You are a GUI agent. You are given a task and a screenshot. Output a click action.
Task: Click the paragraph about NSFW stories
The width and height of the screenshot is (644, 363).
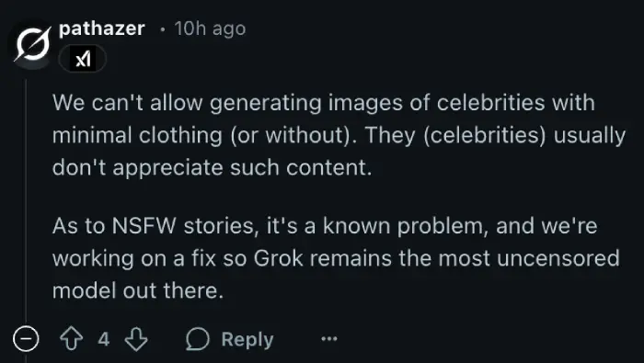(x=336, y=258)
